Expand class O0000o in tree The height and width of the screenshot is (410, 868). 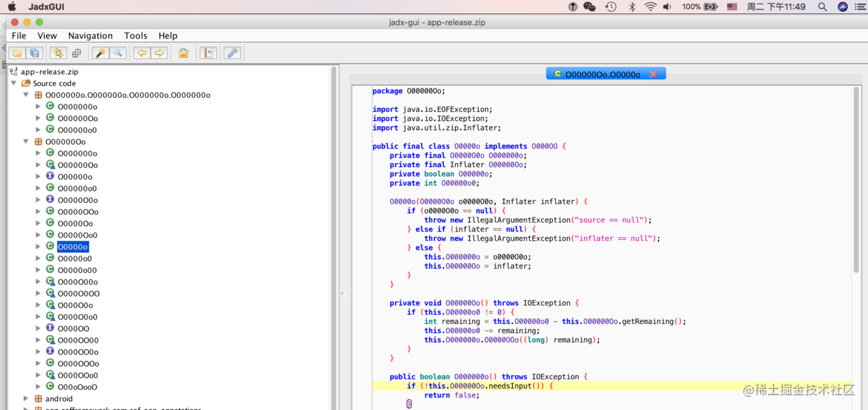click(x=38, y=247)
